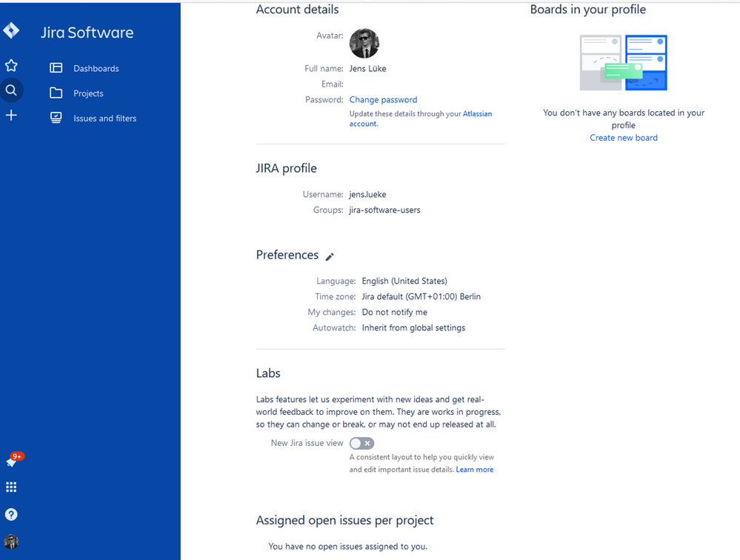Viewport: 740px width, 560px height.
Task: Follow the Atlassian account link
Action: coord(421,119)
